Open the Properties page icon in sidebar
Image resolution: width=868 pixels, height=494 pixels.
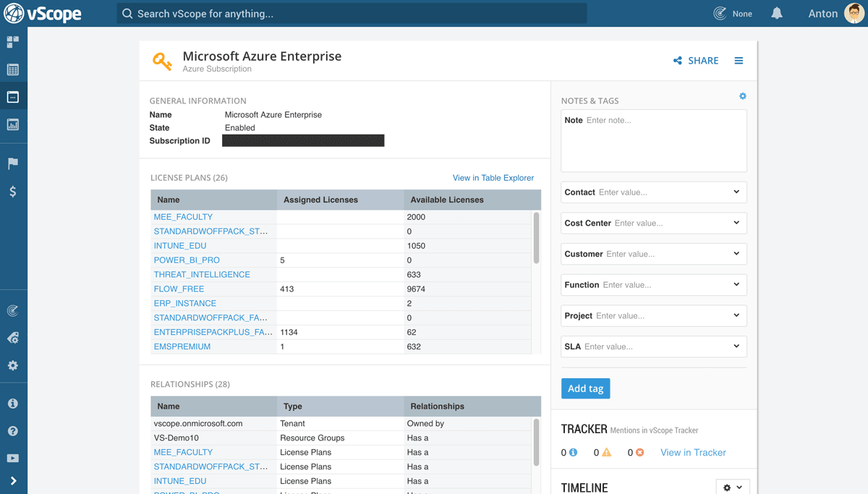point(13,97)
